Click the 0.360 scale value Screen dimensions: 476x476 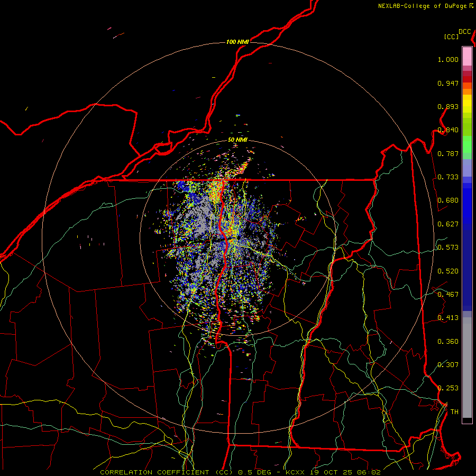[448, 342]
